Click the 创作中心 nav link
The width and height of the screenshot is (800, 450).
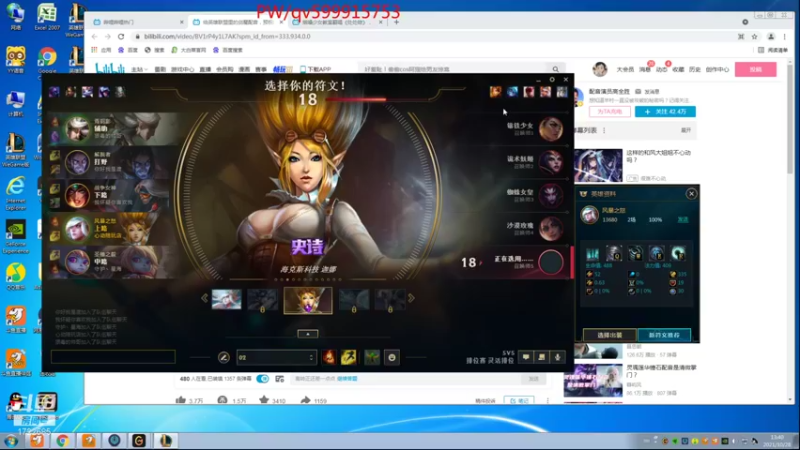click(x=717, y=69)
